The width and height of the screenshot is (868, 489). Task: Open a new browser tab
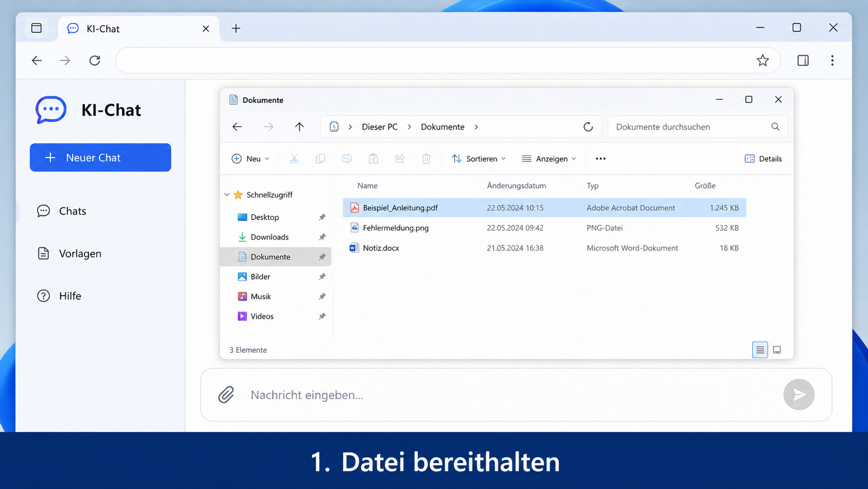236,28
